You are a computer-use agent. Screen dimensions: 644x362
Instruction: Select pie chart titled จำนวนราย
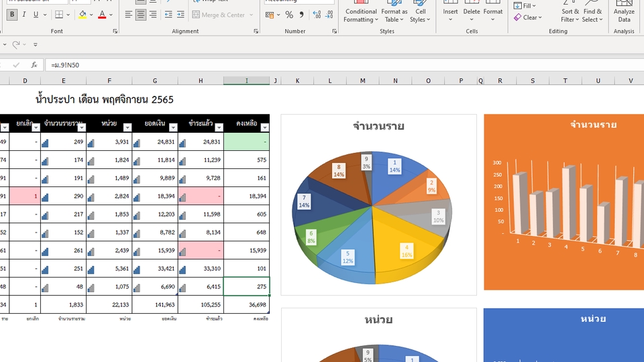click(378, 204)
